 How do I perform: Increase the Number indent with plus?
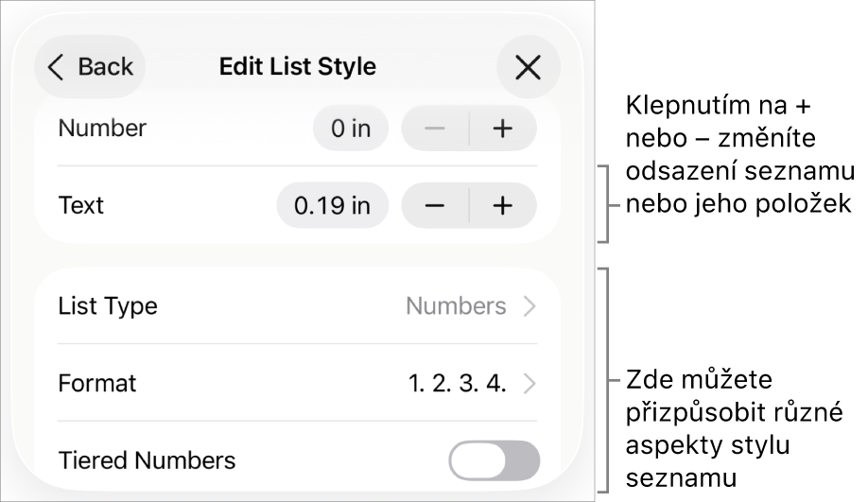tap(503, 129)
